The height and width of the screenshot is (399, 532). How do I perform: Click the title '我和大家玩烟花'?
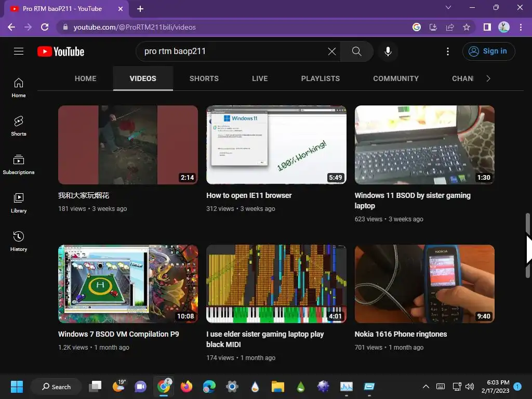(84, 195)
